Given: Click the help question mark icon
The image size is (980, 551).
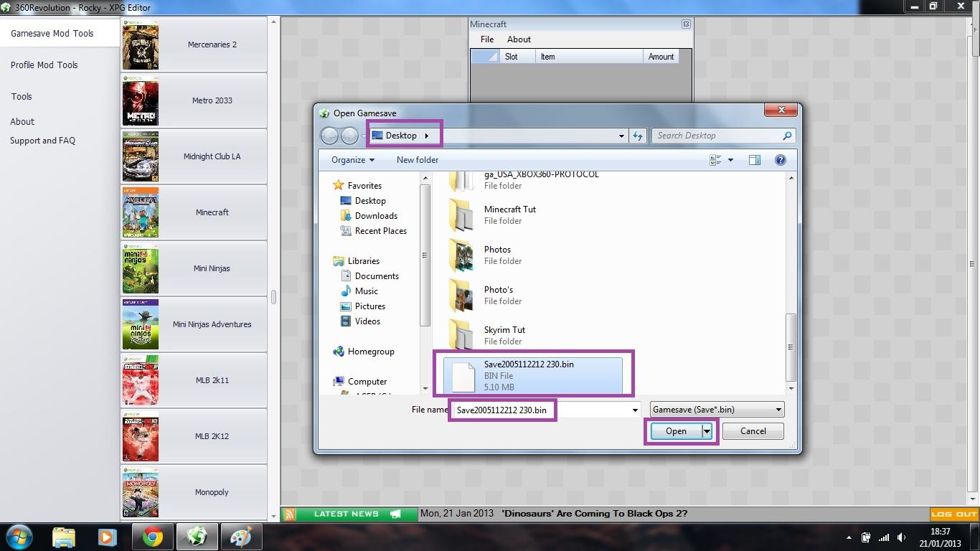Looking at the screenshot, I should 780,160.
